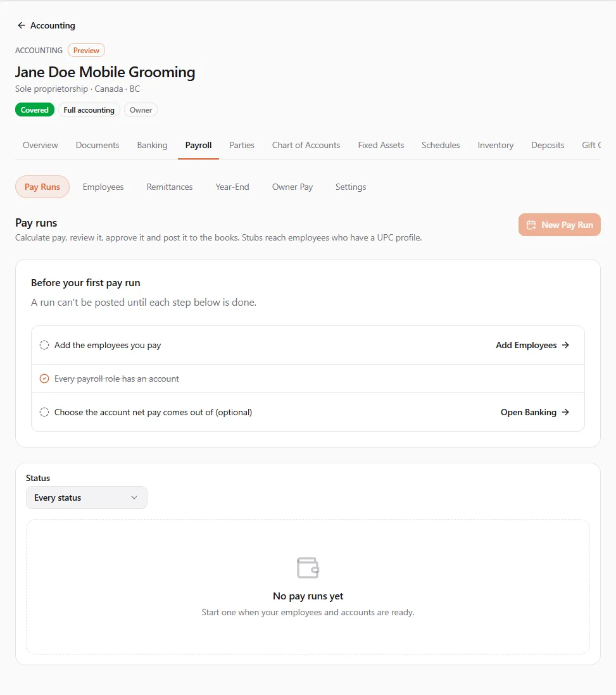Click the Full accounting badge
Viewport: 616px width, 695px height.
[89, 110]
